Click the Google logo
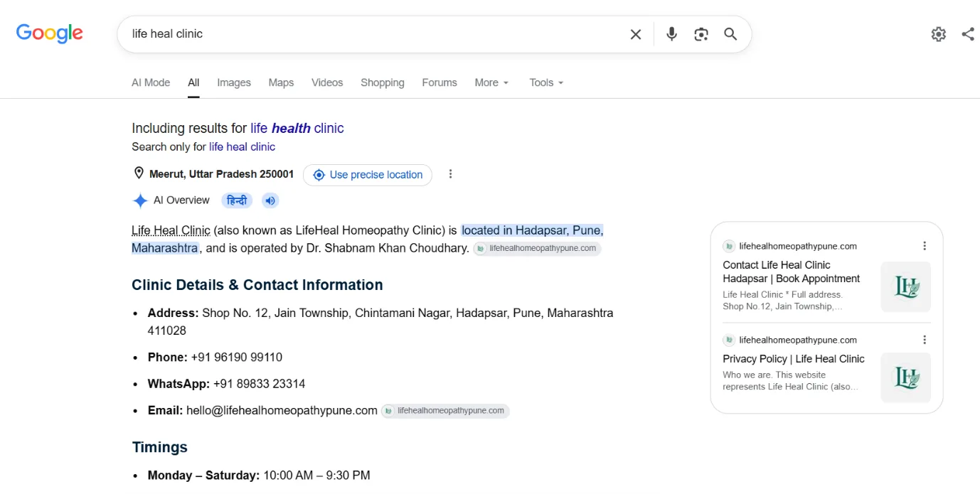 tap(50, 33)
